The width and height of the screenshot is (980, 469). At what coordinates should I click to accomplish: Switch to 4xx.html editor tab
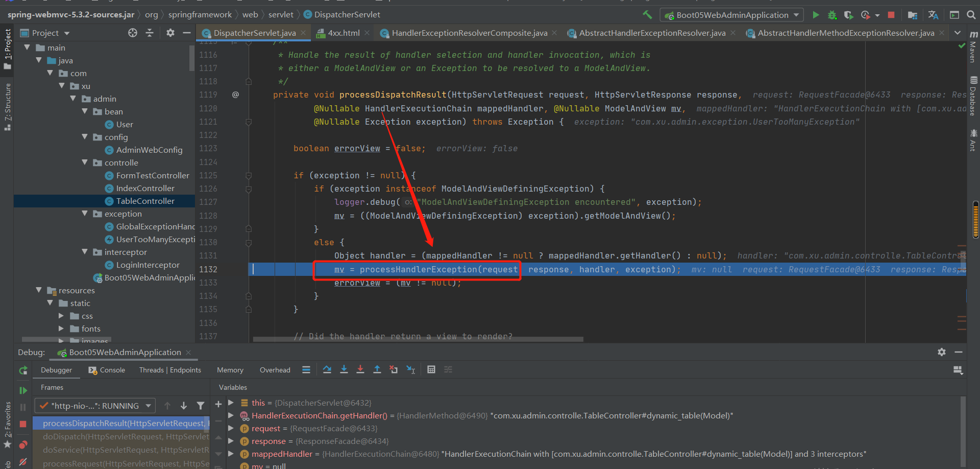(343, 33)
